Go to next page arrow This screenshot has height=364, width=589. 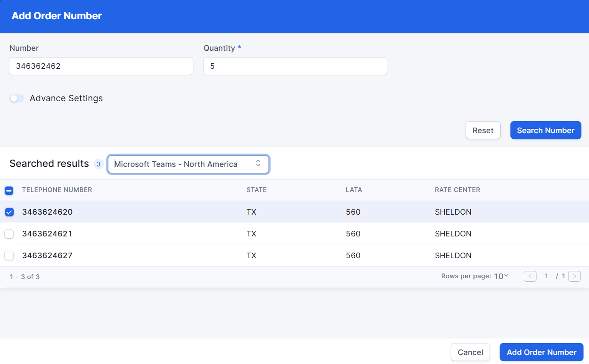click(574, 276)
